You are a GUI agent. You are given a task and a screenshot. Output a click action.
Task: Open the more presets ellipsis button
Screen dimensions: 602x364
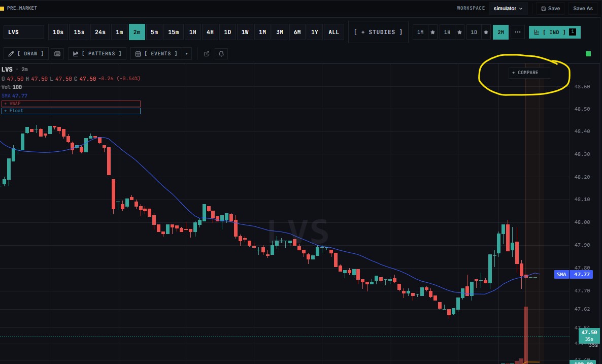point(518,32)
